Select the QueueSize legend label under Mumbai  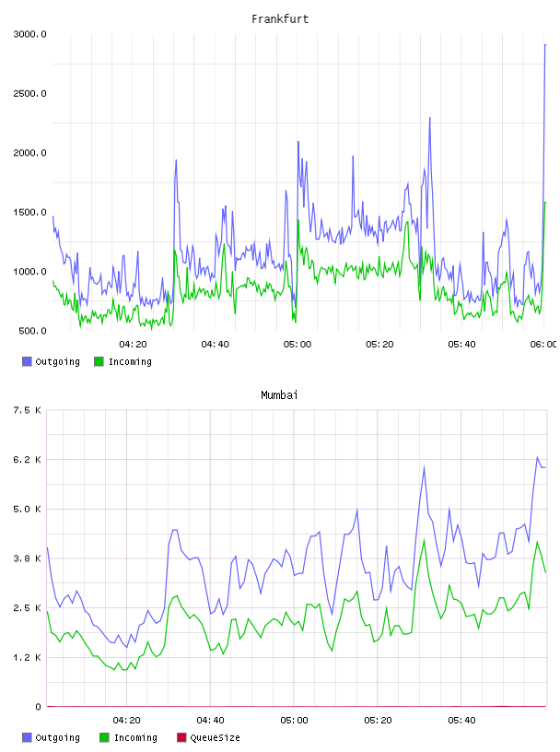(x=215, y=737)
